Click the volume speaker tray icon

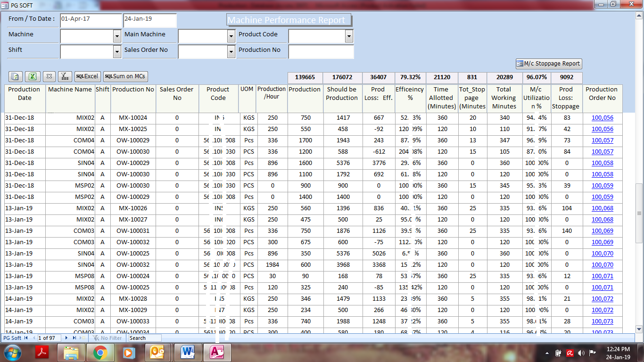click(581, 353)
